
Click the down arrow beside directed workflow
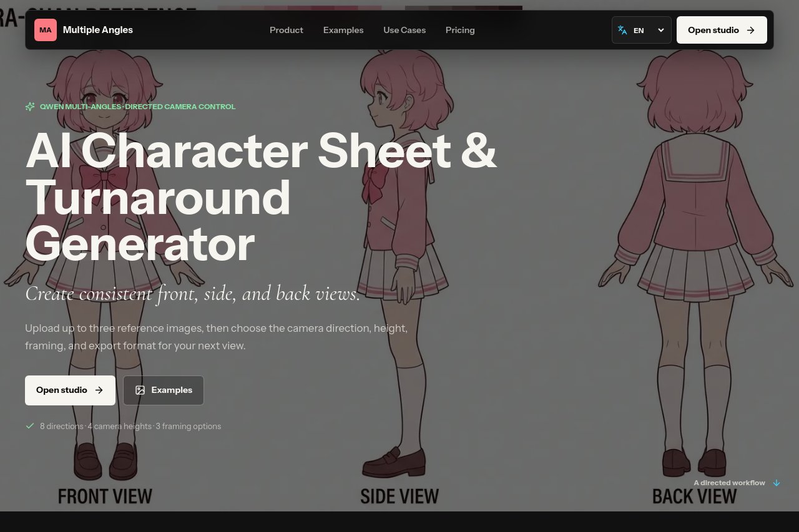777,483
